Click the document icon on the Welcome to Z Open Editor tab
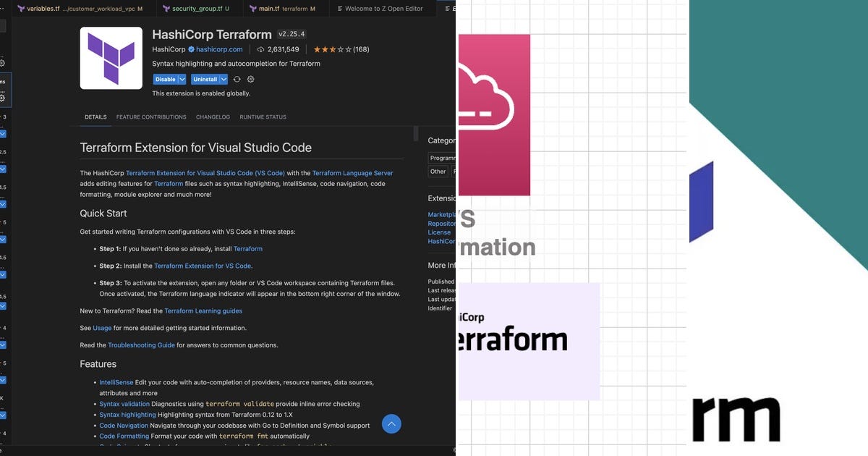The height and width of the screenshot is (456, 868). tap(340, 9)
